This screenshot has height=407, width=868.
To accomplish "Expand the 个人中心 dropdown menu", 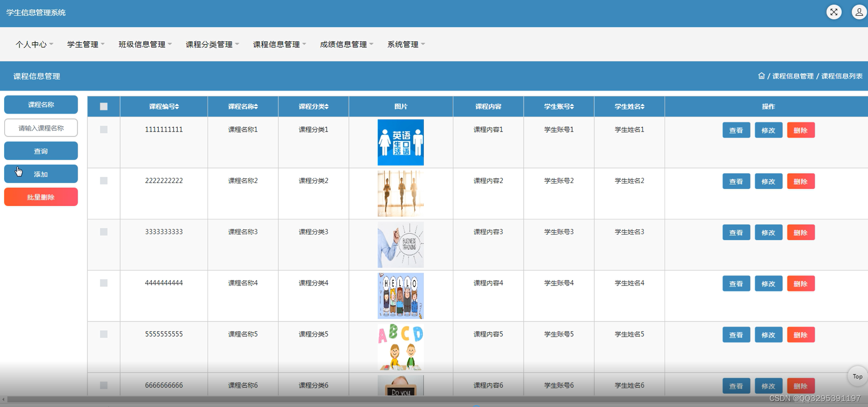I will tap(35, 44).
